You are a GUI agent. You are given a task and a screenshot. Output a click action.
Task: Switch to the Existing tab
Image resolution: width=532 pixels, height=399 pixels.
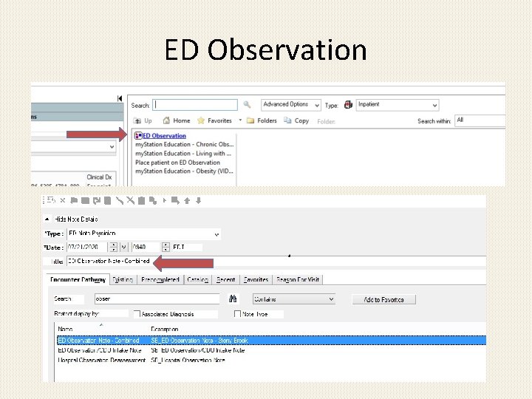[x=123, y=280]
